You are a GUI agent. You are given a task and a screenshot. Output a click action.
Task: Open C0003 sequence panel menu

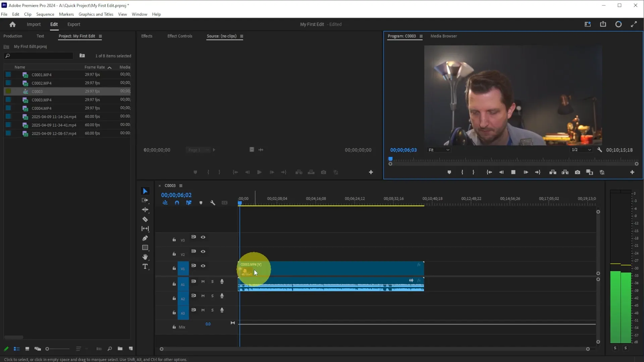[181, 186]
